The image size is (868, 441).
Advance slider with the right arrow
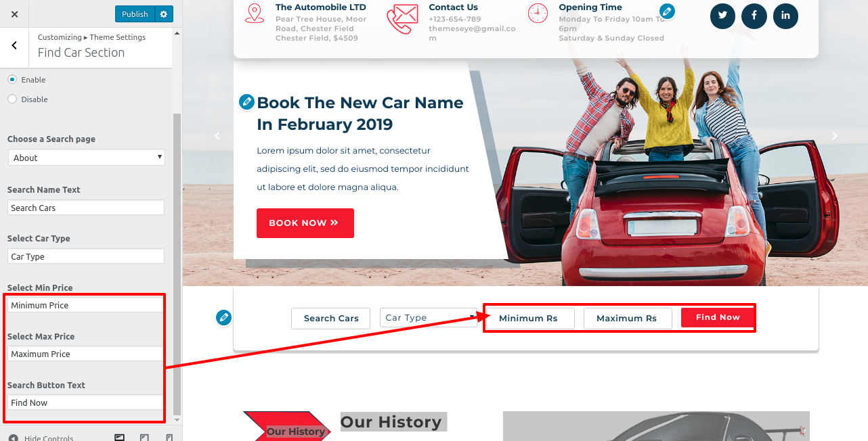(x=835, y=136)
